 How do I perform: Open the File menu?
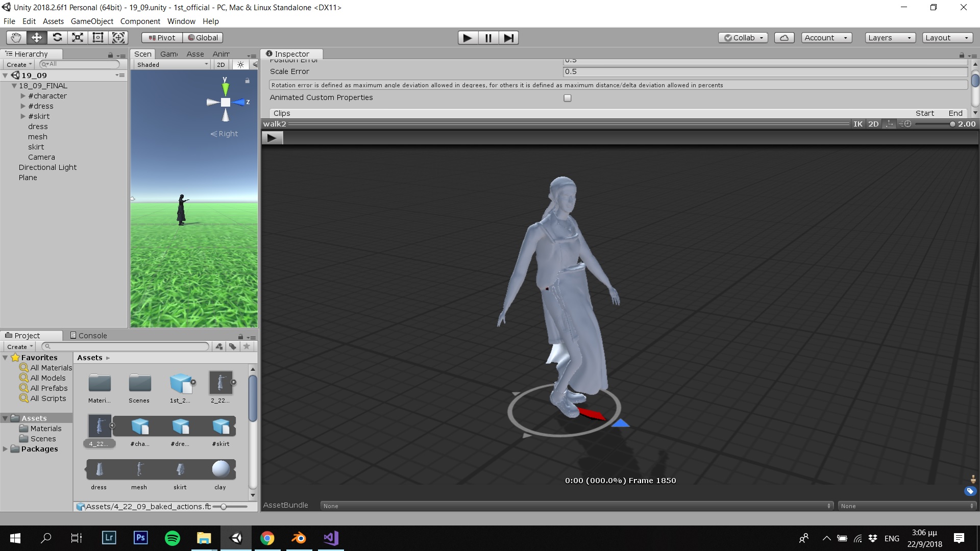tap(9, 21)
